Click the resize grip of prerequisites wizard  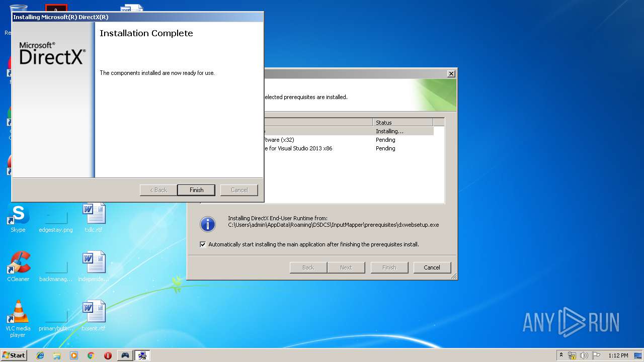coord(453,276)
